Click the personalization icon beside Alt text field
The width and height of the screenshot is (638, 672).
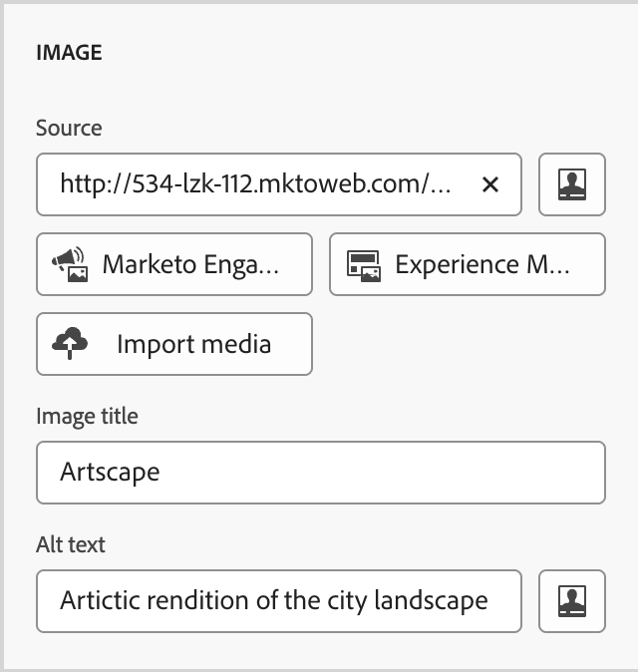click(572, 600)
